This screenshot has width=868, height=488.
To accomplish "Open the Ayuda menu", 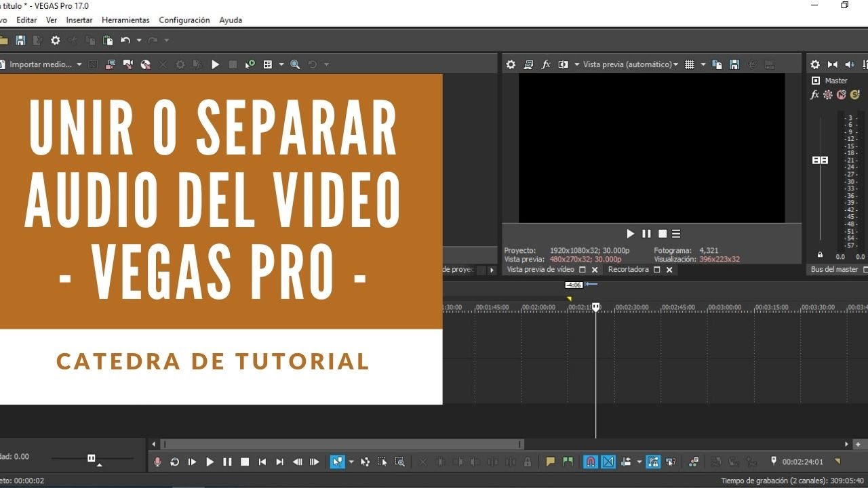I will pyautogui.click(x=231, y=20).
